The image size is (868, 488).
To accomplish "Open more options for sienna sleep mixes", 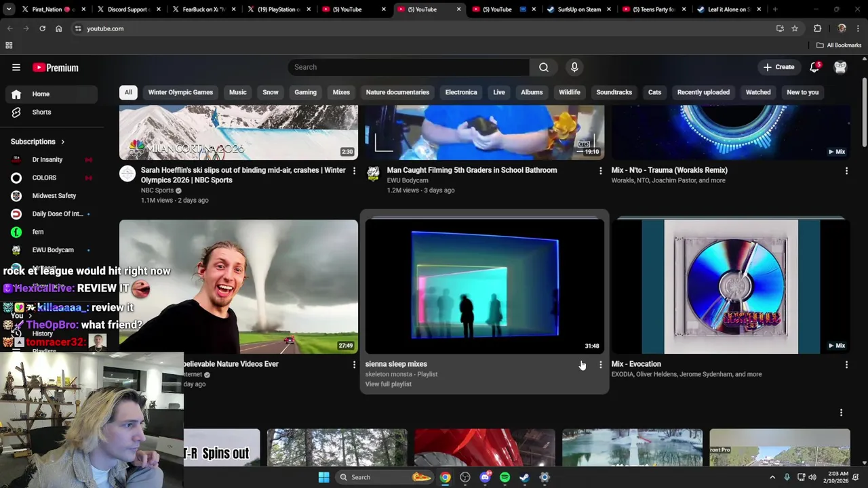I will click(600, 365).
